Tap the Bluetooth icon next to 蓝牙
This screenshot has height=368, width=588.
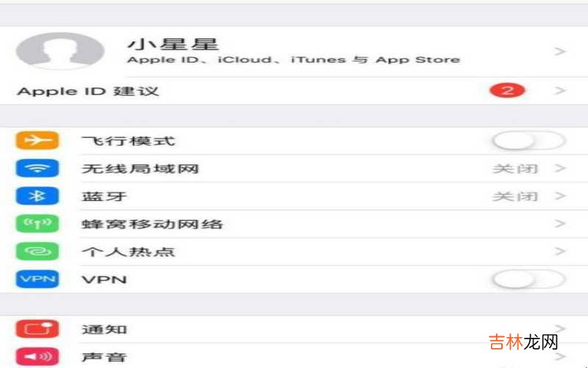point(37,196)
